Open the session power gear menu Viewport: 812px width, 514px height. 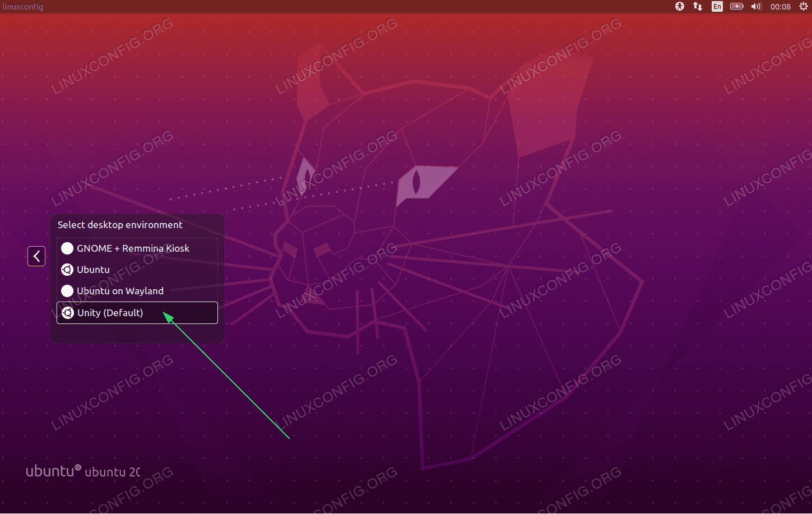(x=804, y=7)
